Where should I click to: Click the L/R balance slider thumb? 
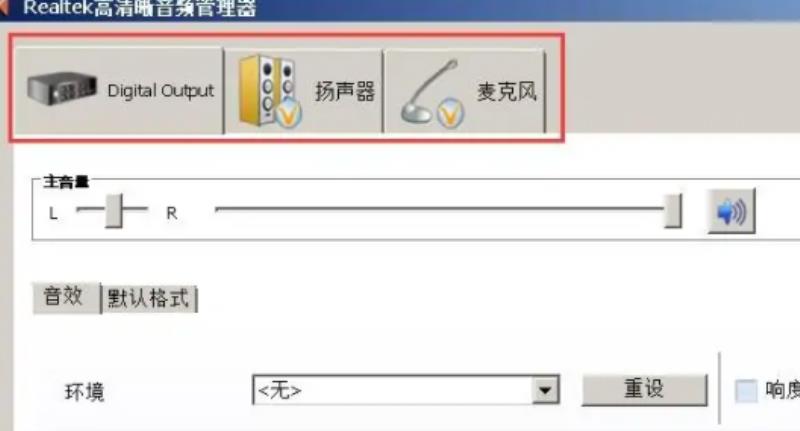(114, 210)
